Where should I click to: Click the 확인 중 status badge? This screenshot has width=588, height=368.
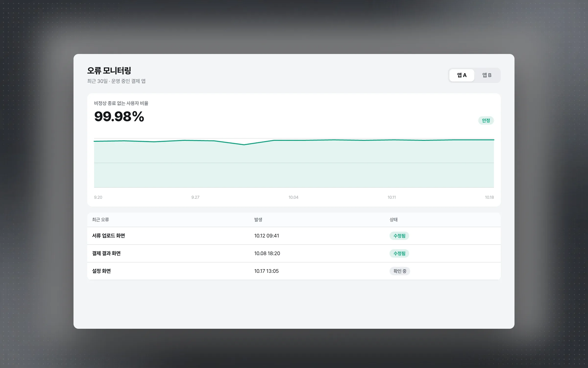pos(400,271)
